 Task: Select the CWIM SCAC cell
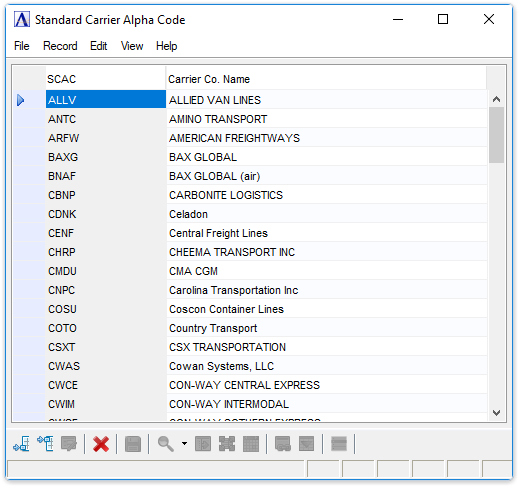click(106, 404)
